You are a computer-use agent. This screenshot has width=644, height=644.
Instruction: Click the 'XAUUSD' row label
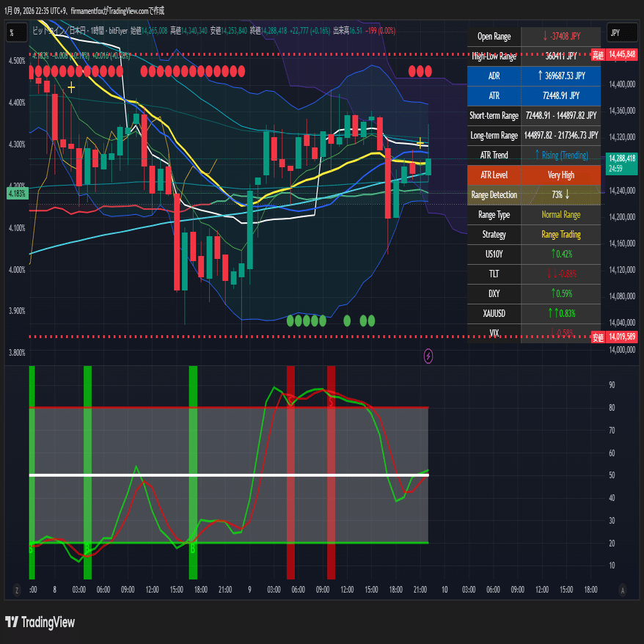(x=494, y=313)
